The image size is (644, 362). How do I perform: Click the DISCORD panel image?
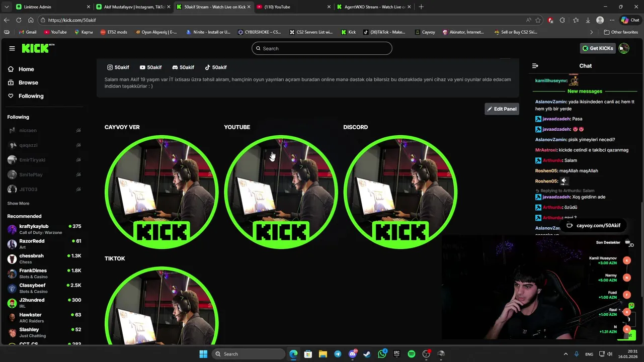[400, 192]
